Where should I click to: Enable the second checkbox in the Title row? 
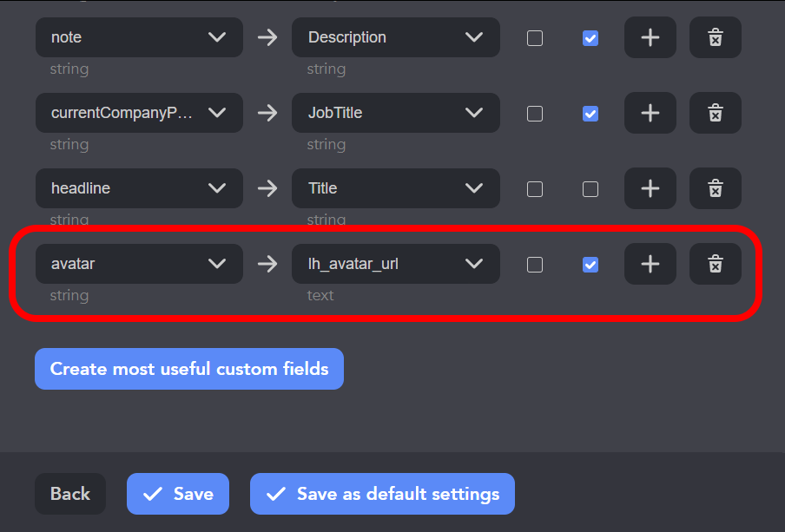pos(590,189)
